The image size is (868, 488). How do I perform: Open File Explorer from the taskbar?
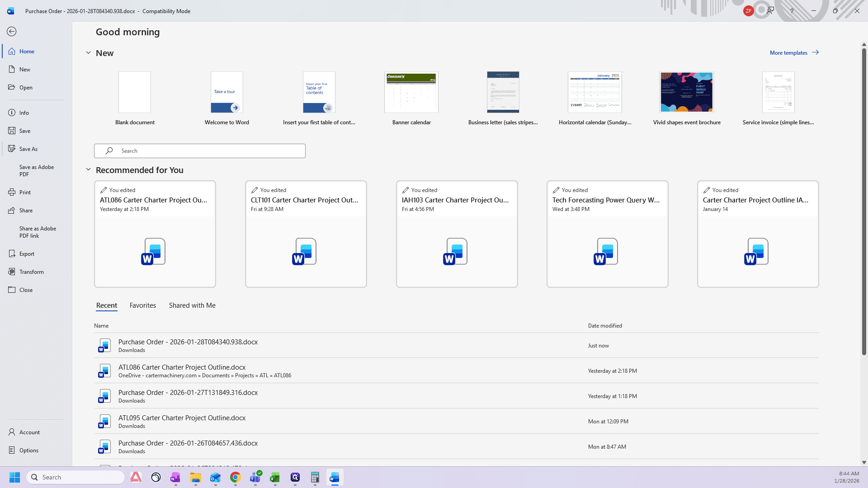195,477
